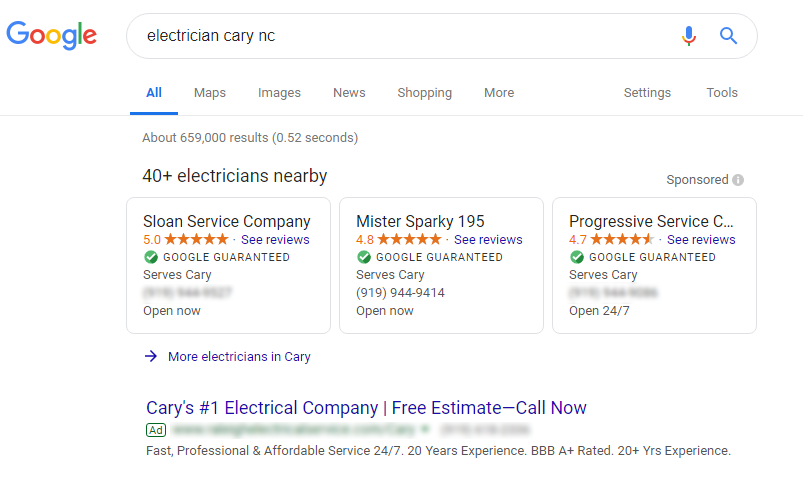The width and height of the screenshot is (803, 478).
Task: Switch to the Maps tab
Action: point(209,93)
